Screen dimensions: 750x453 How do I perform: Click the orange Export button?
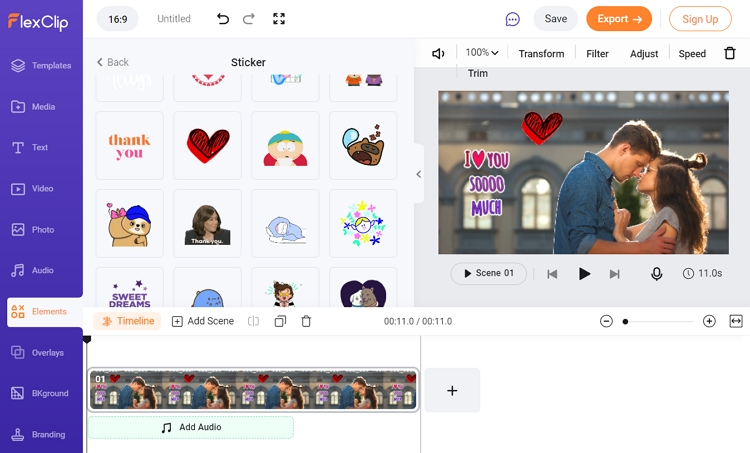[619, 19]
